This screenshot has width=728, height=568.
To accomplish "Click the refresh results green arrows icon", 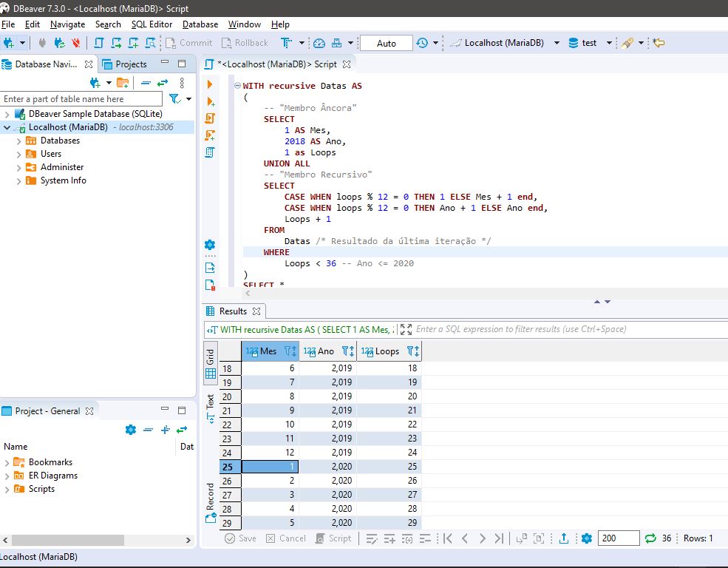I will point(650,538).
